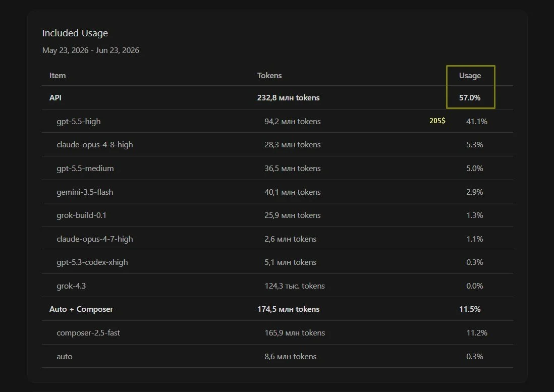The height and width of the screenshot is (392, 554).
Task: Click '174,5 млн tokens' value
Action: pos(288,309)
